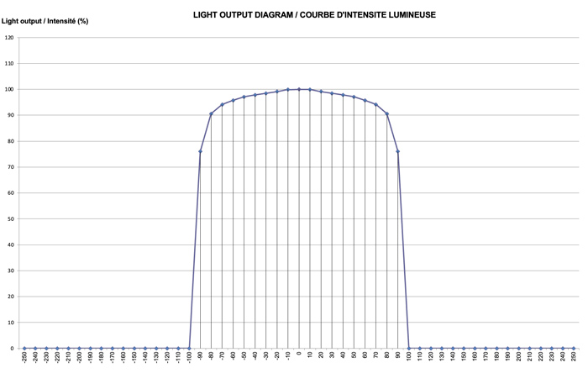Click the 40 value on the vertical axis
Image resolution: width=588 pixels, height=373 pixels.
pyautogui.click(x=10, y=244)
